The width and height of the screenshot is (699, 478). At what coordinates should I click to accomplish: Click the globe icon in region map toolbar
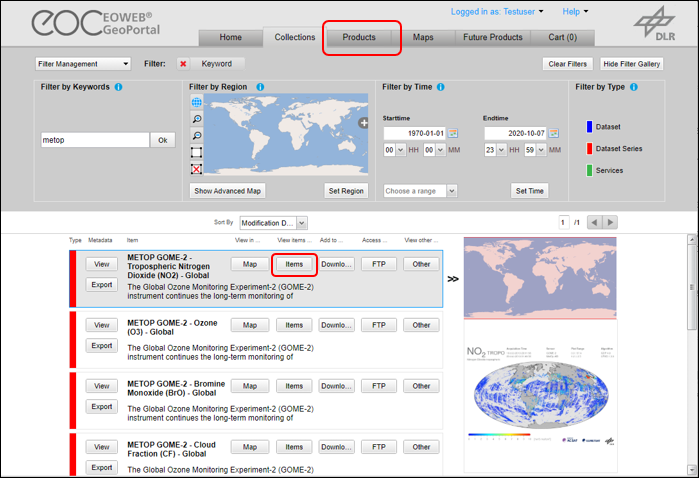pos(196,102)
